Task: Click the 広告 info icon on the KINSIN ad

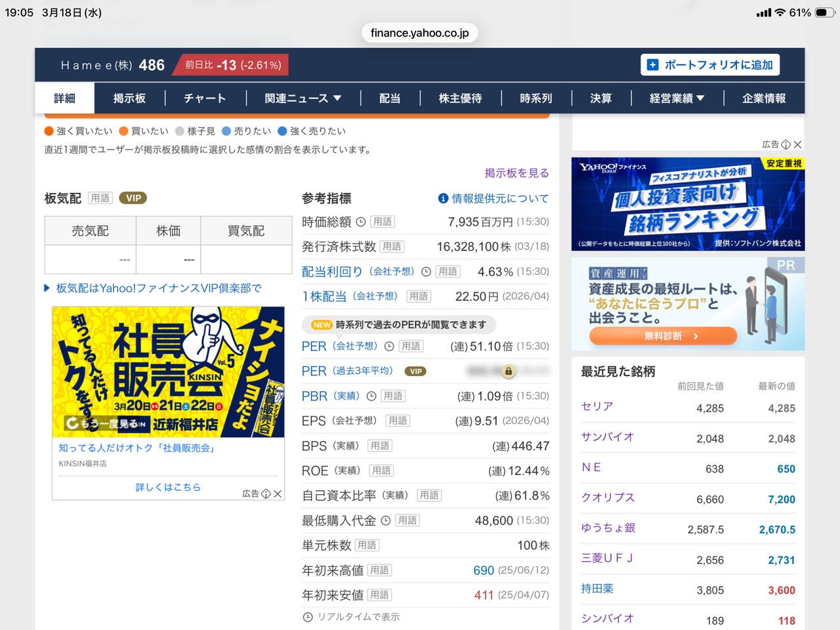Action: [x=268, y=494]
